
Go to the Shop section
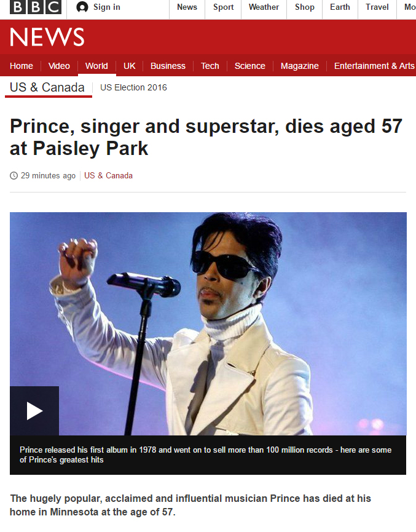[304, 7]
